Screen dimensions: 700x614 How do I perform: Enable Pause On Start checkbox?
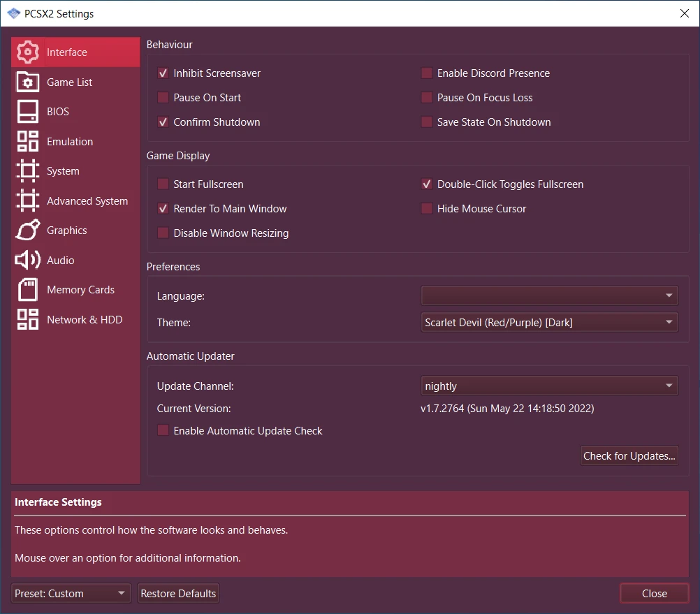point(163,98)
